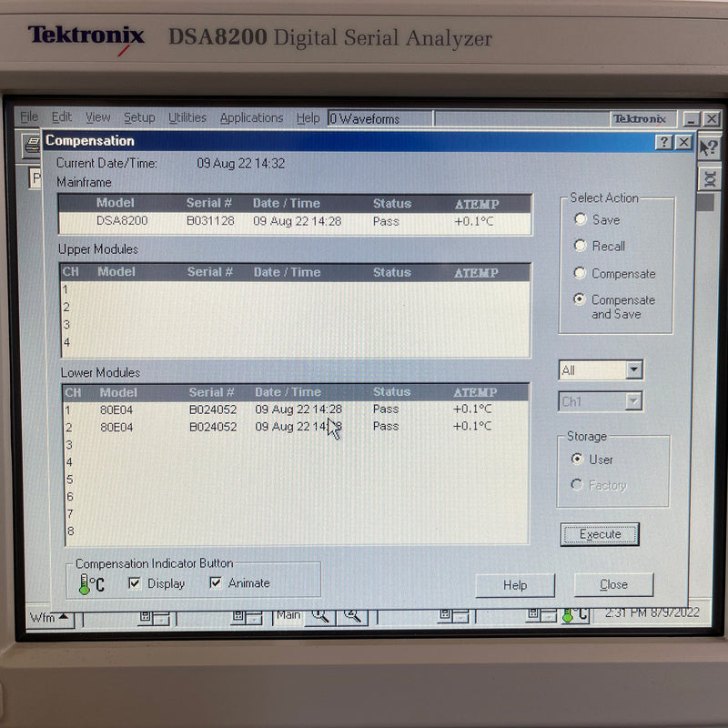Click the toolbar icon below the help pointer
The width and height of the screenshot is (728, 728).
710,178
